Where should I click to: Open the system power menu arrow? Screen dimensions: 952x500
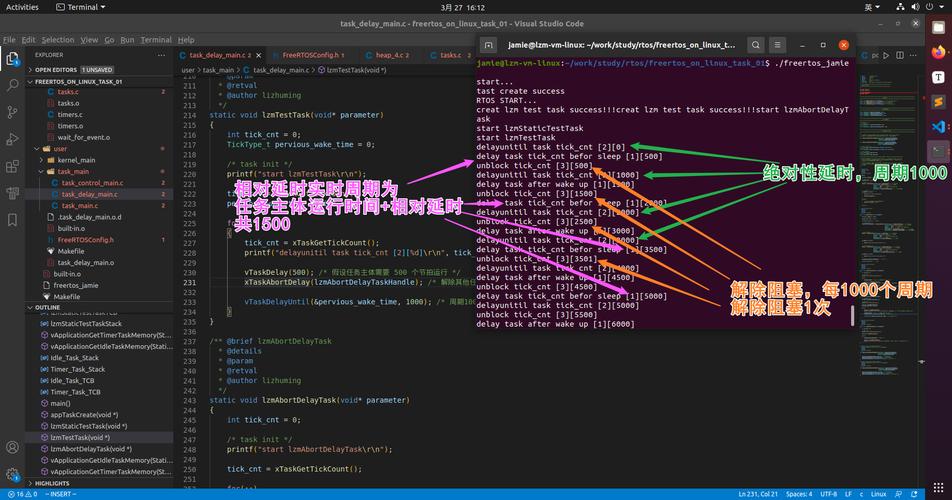pyautogui.click(x=942, y=7)
